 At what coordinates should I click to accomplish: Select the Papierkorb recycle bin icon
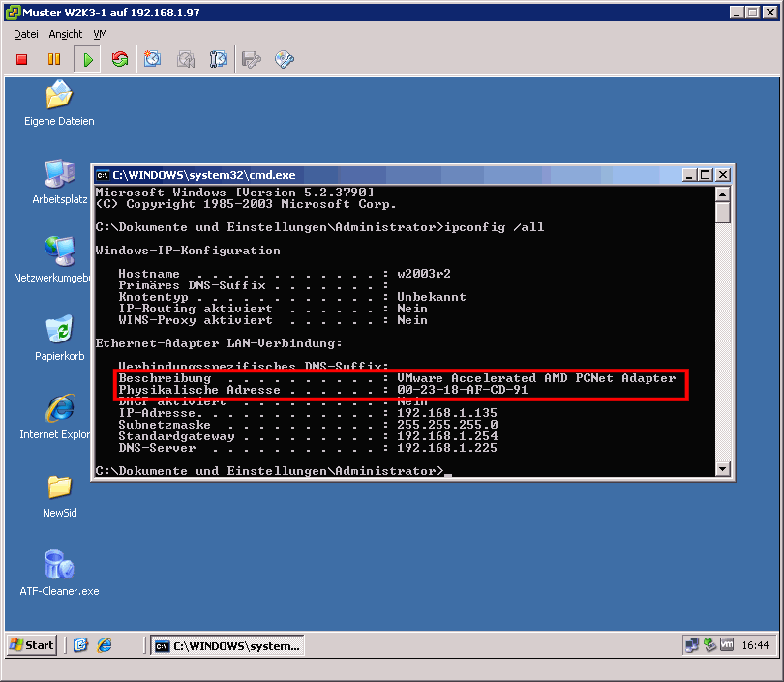point(59,331)
